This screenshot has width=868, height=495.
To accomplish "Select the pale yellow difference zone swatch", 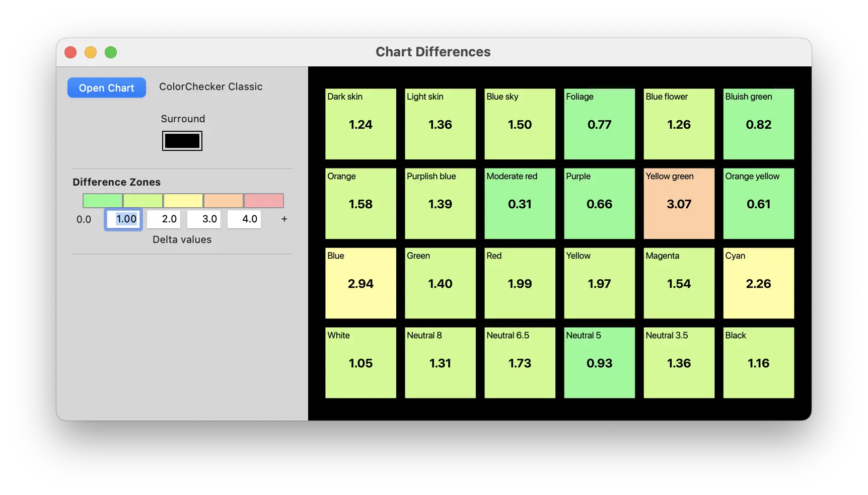I will pos(183,201).
